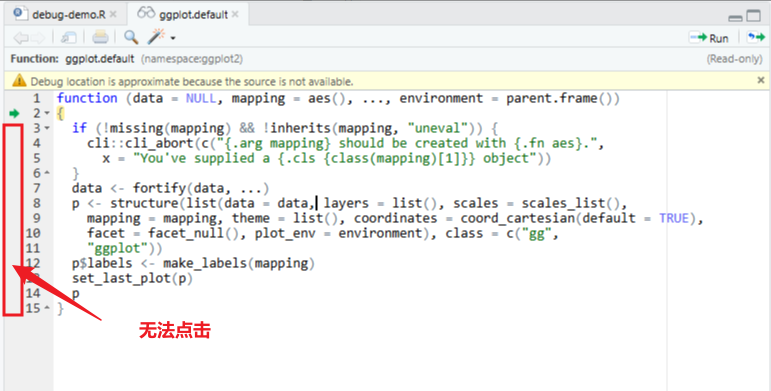Click the 'ggplot.default' function name label

[x=100, y=59]
